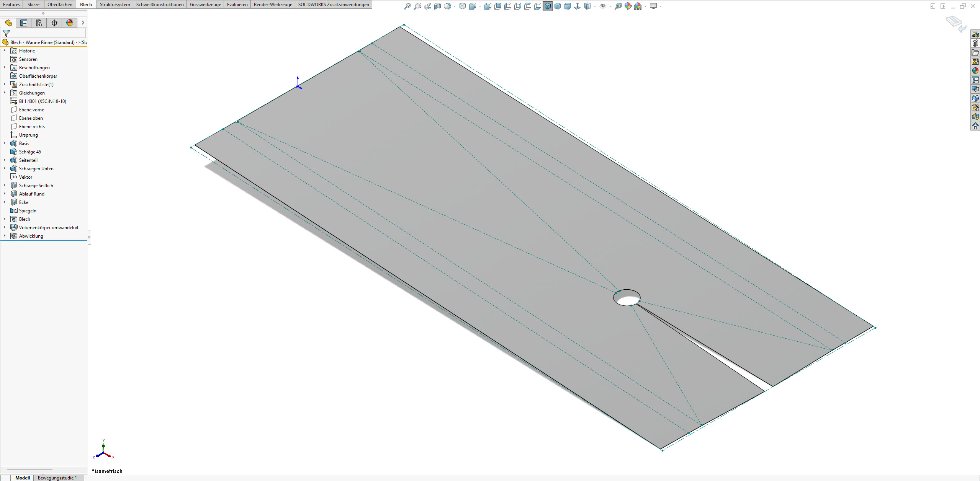Open the Evaluieren ribbon tab
Viewport: 980px width, 481px height.
(237, 5)
